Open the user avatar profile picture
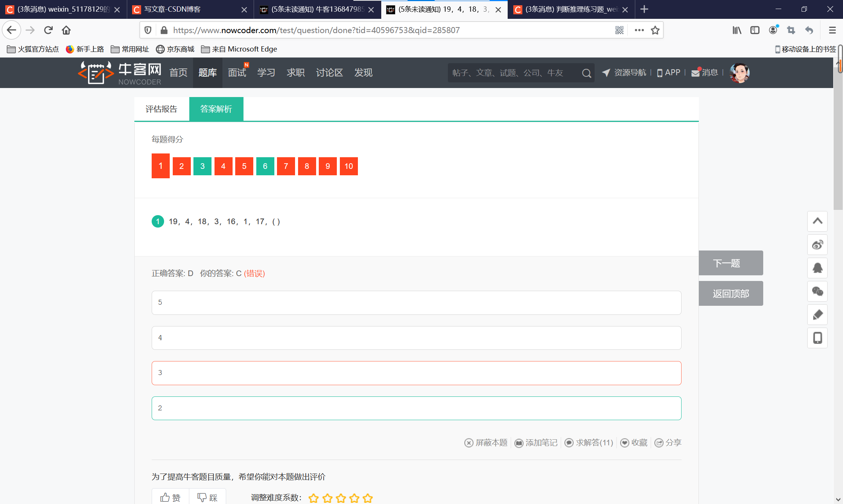This screenshot has width=843, height=504. click(x=740, y=73)
